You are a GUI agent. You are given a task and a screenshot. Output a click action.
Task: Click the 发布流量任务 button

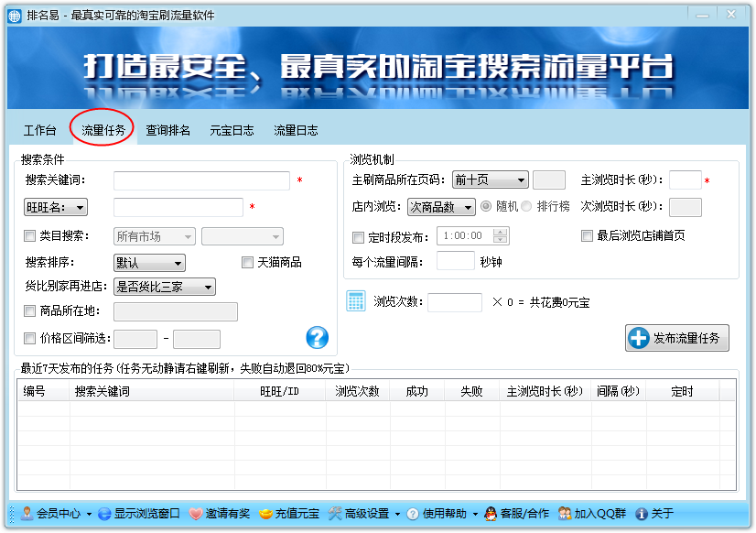(677, 338)
